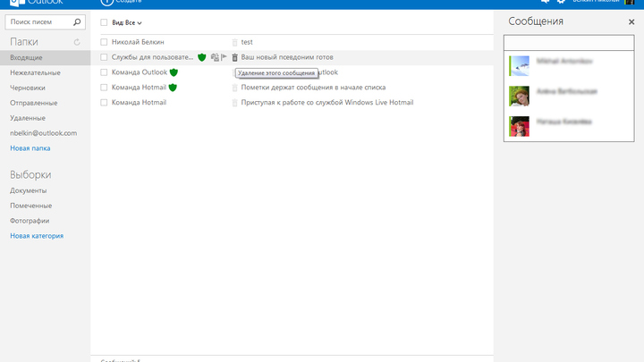Open the Пометки держат сообщения в начале списка message
This screenshot has height=362, width=644.
[x=313, y=88]
